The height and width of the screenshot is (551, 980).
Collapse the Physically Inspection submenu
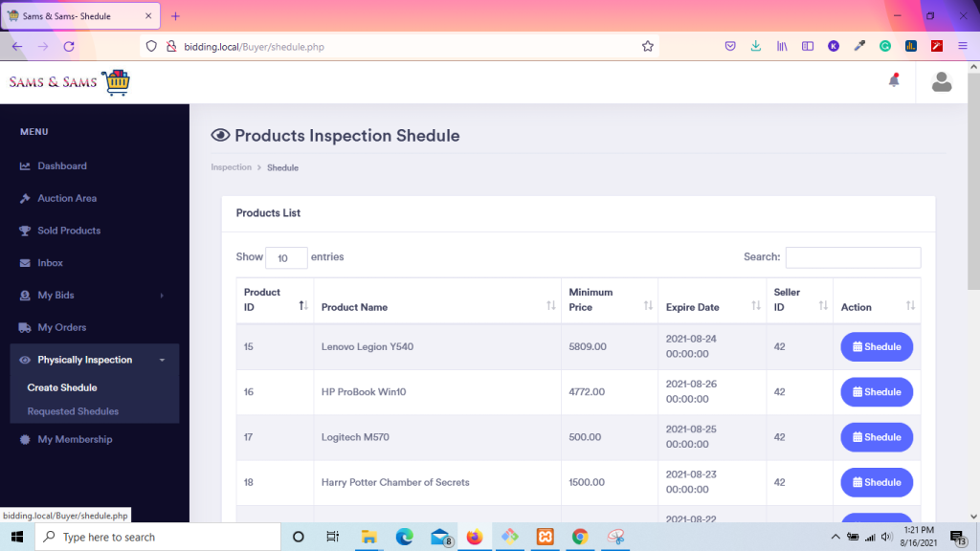(162, 360)
